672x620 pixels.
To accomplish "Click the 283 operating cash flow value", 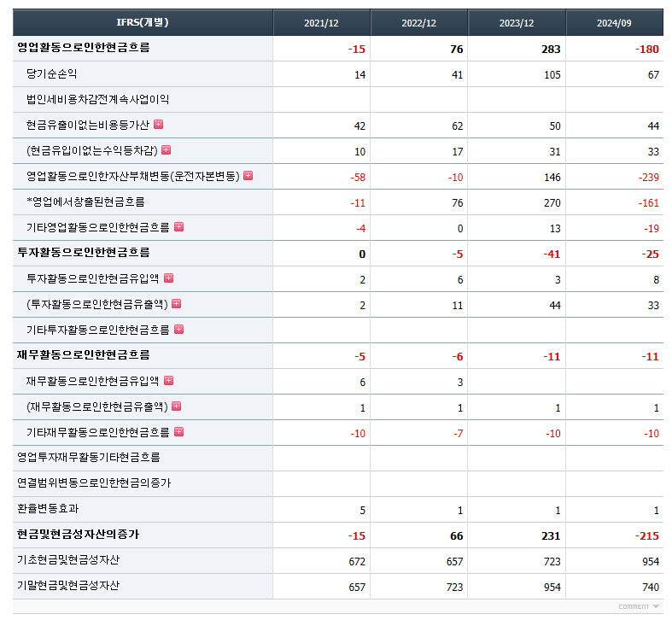I will tap(551, 50).
